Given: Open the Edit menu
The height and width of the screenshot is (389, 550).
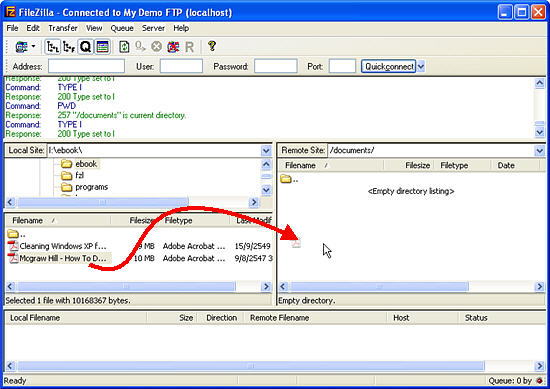Looking at the screenshot, I should [x=33, y=28].
